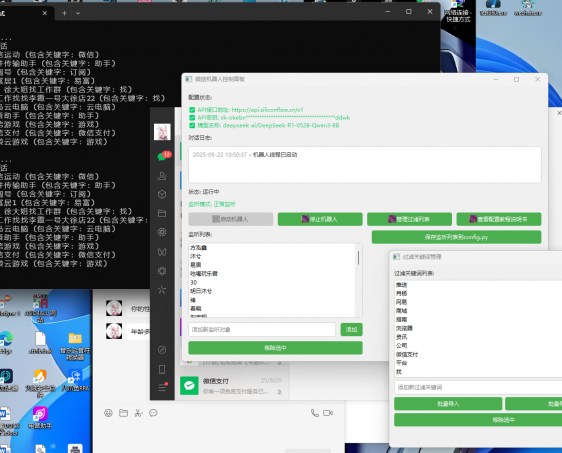This screenshot has height=453, width=562.
Task: Select the 八爪鱼RPA desktop shortcut
Action: point(75,380)
